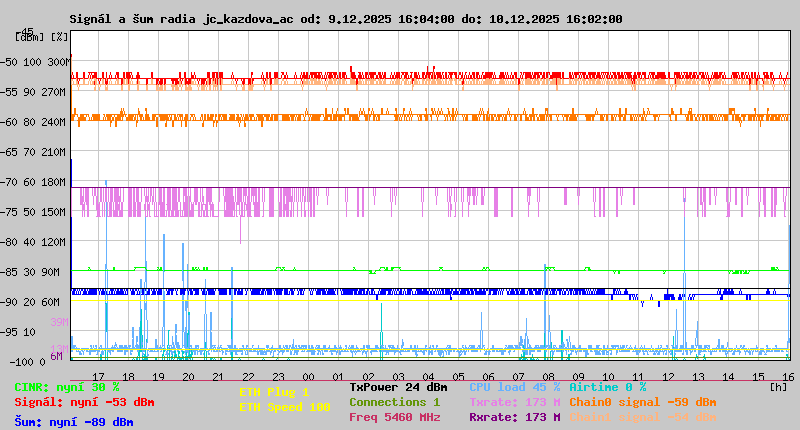Select hour '01' on the time axis
This screenshot has width=800, height=430.
(338, 377)
